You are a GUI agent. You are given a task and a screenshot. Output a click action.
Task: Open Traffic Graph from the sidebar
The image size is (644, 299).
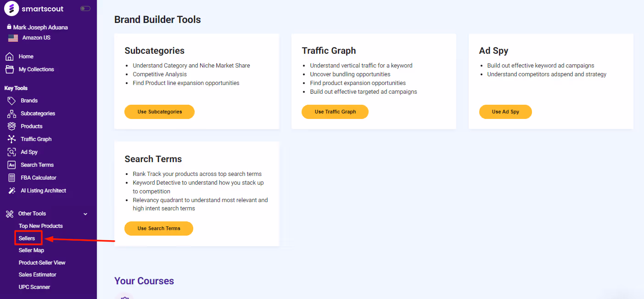[x=36, y=139]
